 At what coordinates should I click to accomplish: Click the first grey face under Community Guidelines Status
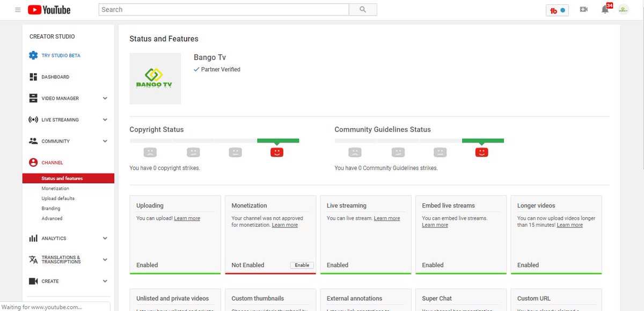[355, 152]
